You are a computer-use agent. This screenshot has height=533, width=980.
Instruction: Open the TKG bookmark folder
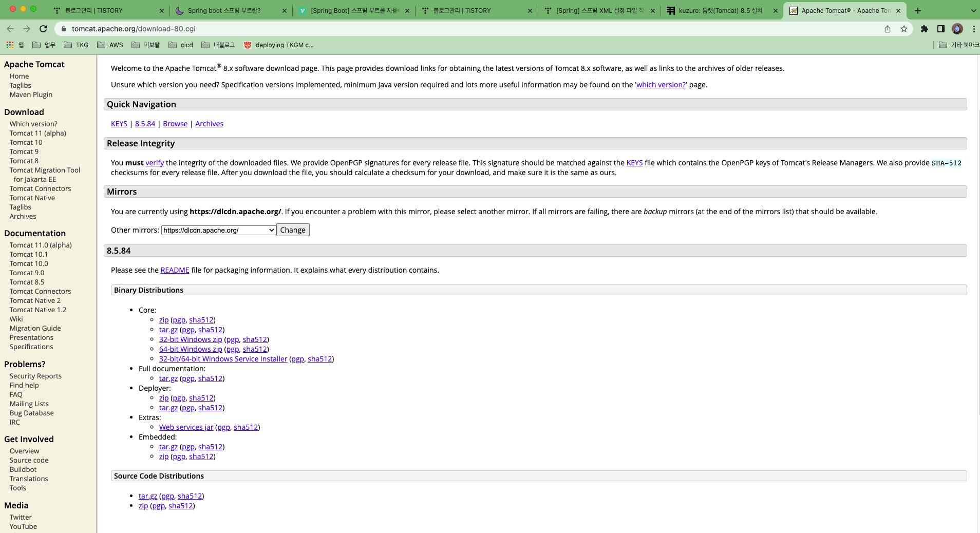76,45
